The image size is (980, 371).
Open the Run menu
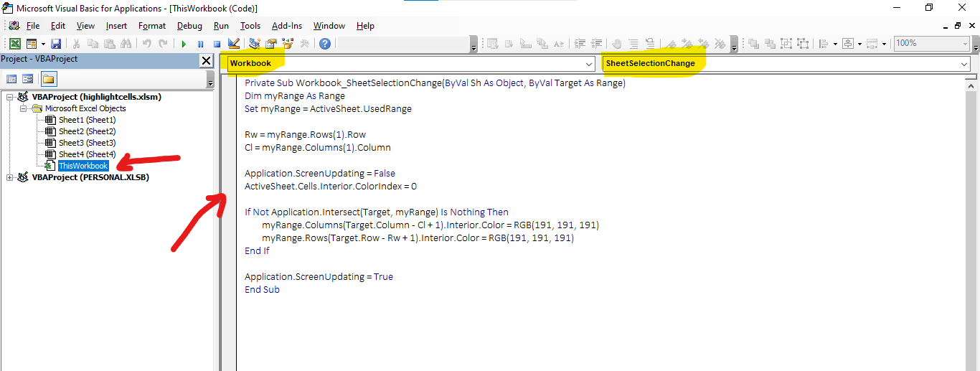[221, 26]
